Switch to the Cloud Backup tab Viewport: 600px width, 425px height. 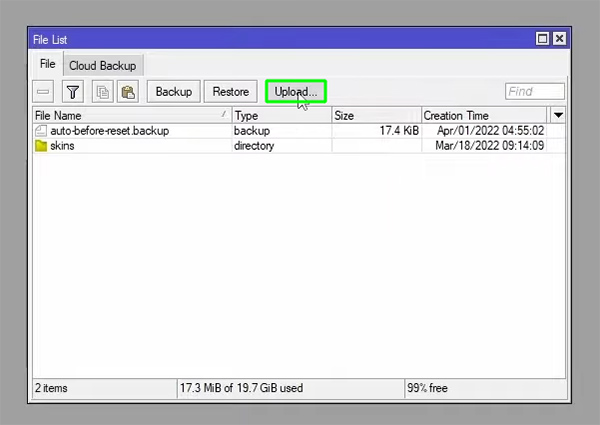103,65
